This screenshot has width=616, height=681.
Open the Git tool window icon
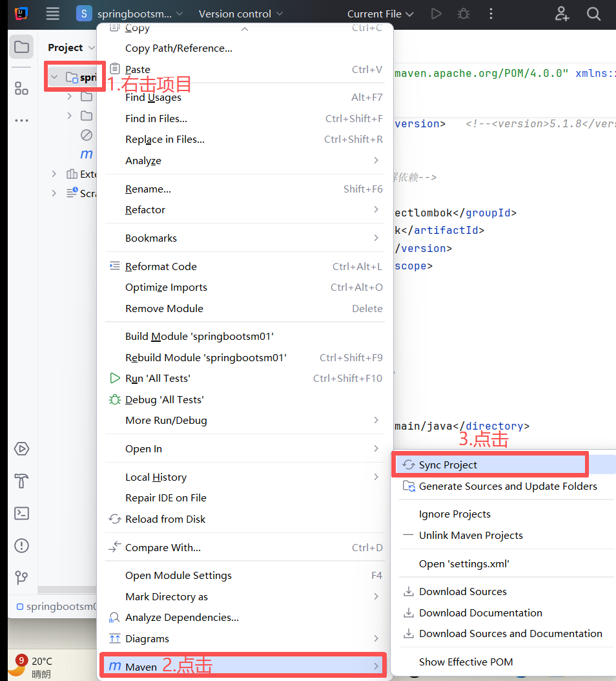pyautogui.click(x=22, y=578)
